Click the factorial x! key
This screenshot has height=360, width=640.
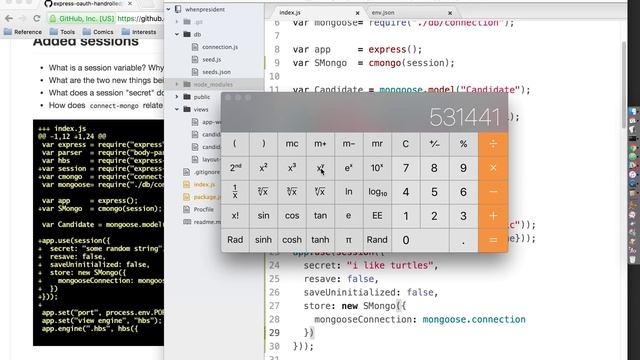click(x=235, y=216)
